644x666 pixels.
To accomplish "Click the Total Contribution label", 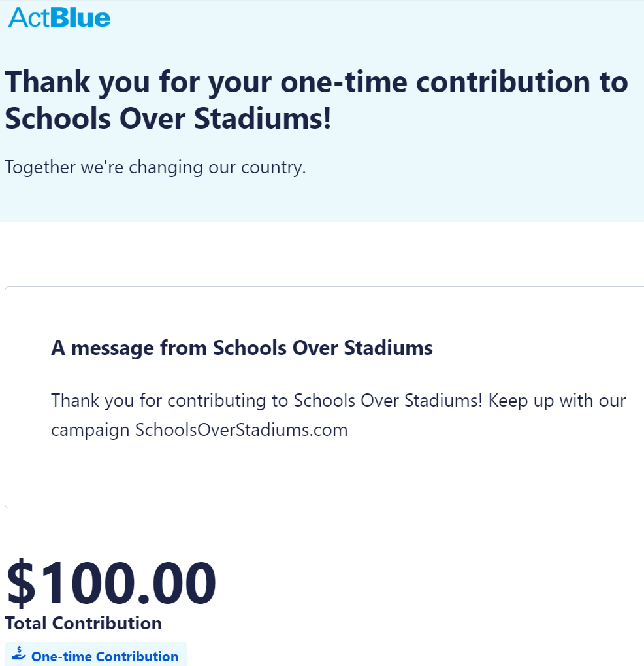I will point(84,624).
